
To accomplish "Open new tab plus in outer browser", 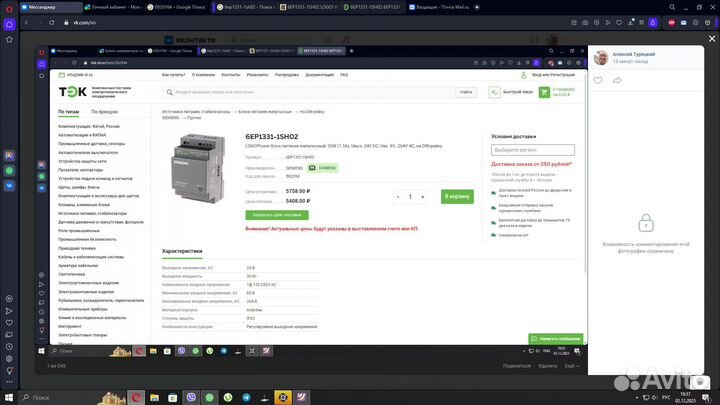I will (x=477, y=7).
